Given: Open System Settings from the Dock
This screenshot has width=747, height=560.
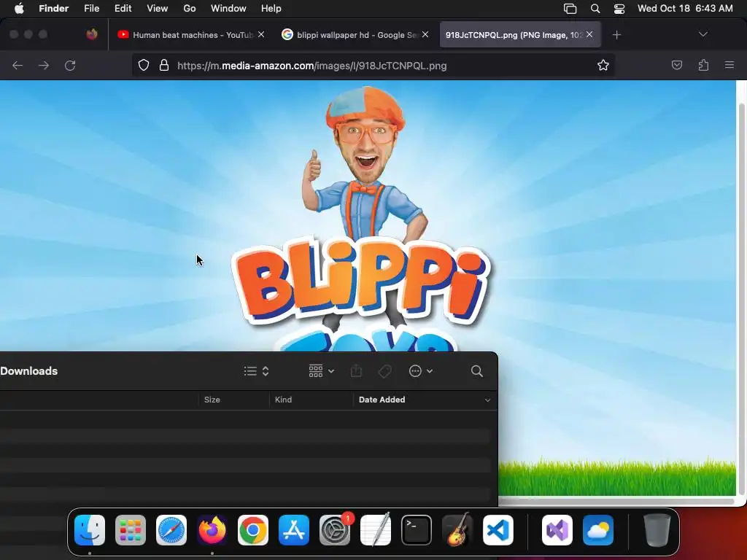Looking at the screenshot, I should 335,530.
